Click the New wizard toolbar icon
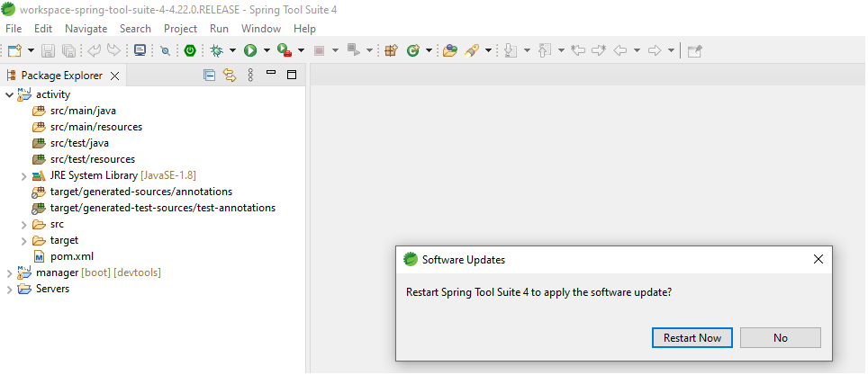Image resolution: width=868 pixels, height=375 pixels. click(14, 50)
